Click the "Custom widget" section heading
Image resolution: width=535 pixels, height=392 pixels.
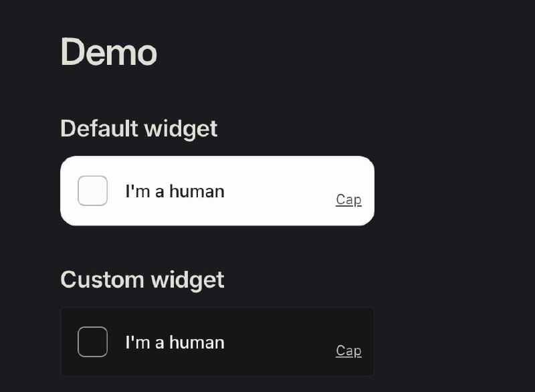(142, 279)
